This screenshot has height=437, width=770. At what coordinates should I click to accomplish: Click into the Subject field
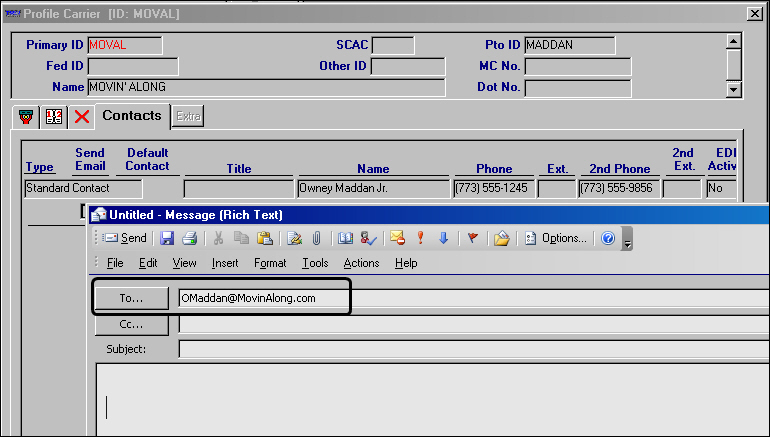470,349
